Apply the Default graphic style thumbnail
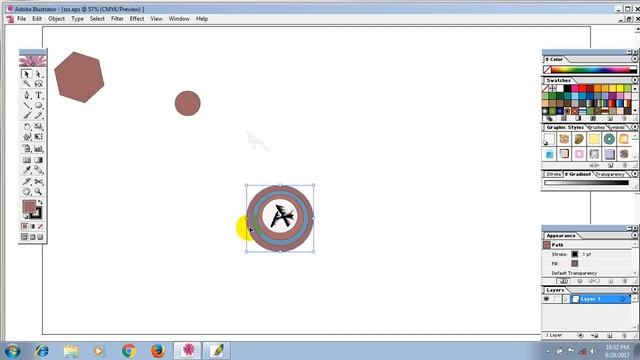This screenshot has width=640, height=360. pos(549,139)
